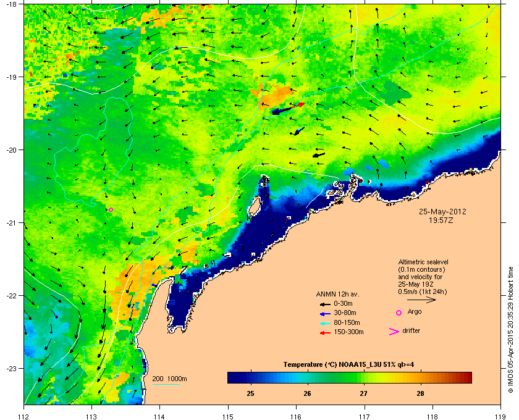Click the black 0-30m legend arrow
Screen dimensions: 519x420
(325, 304)
